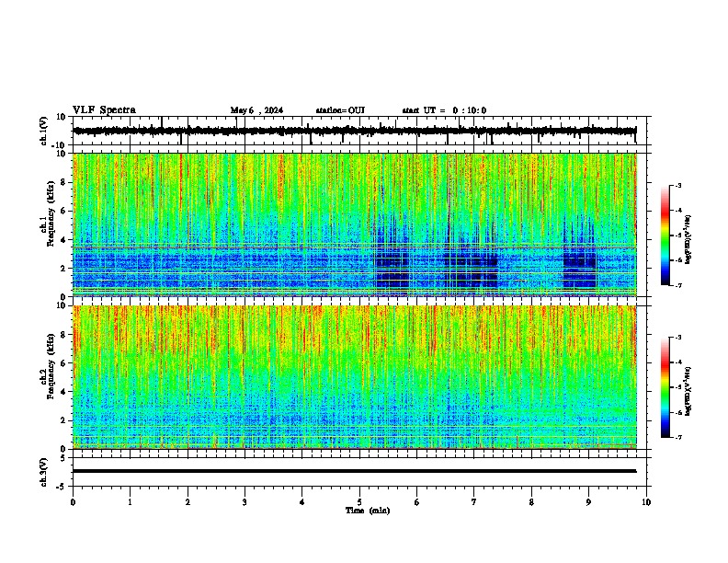Viewport: 728px width, 563px height.
Task: Click the ch.1 voltage waveform trace panel
Action: tap(359, 131)
